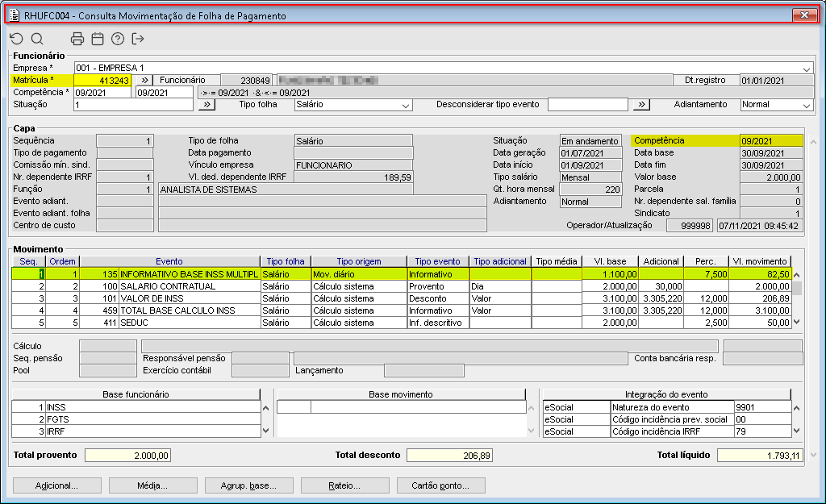Click the Agrup. base... button
The image size is (826, 504).
coord(250,486)
